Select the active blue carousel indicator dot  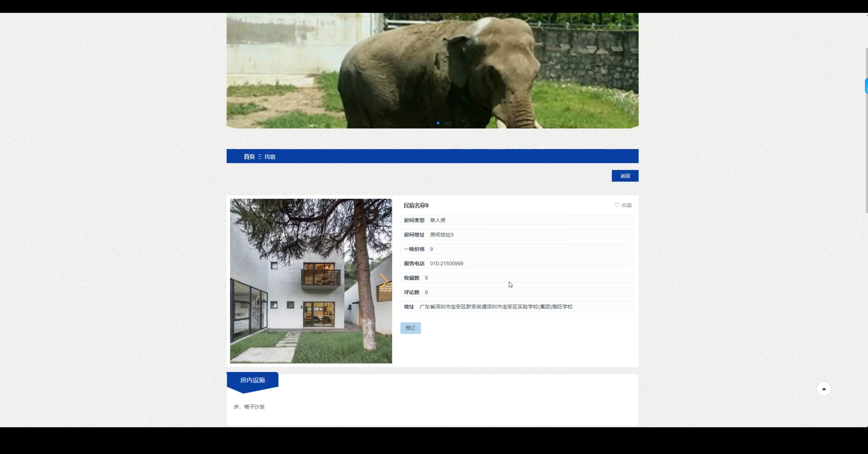click(438, 123)
